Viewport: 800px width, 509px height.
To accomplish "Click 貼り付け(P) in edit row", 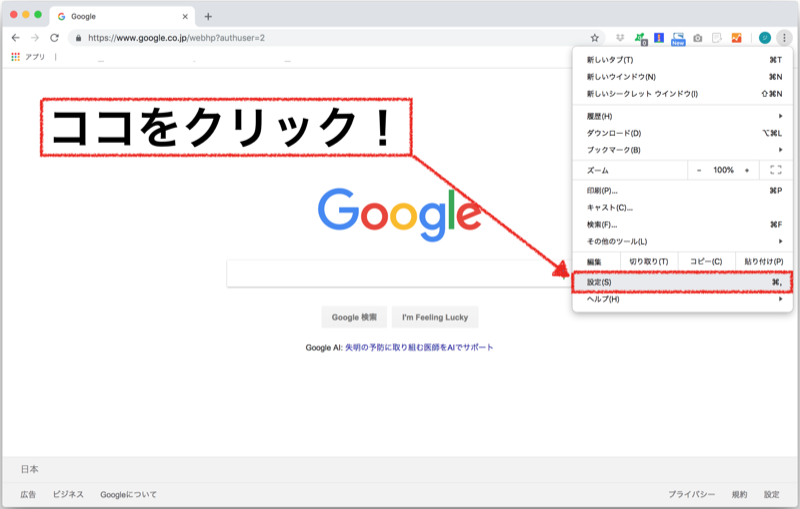I will [764, 262].
